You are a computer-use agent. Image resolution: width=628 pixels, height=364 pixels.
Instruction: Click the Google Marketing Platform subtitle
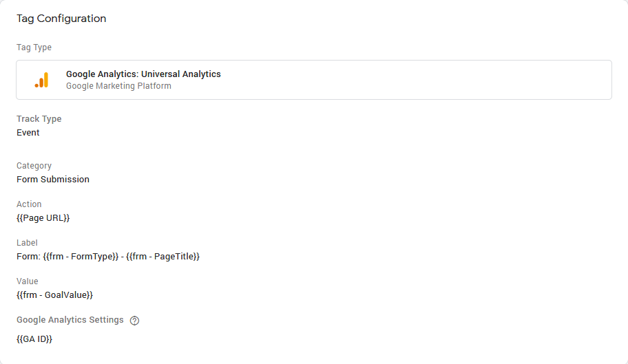pyautogui.click(x=118, y=86)
